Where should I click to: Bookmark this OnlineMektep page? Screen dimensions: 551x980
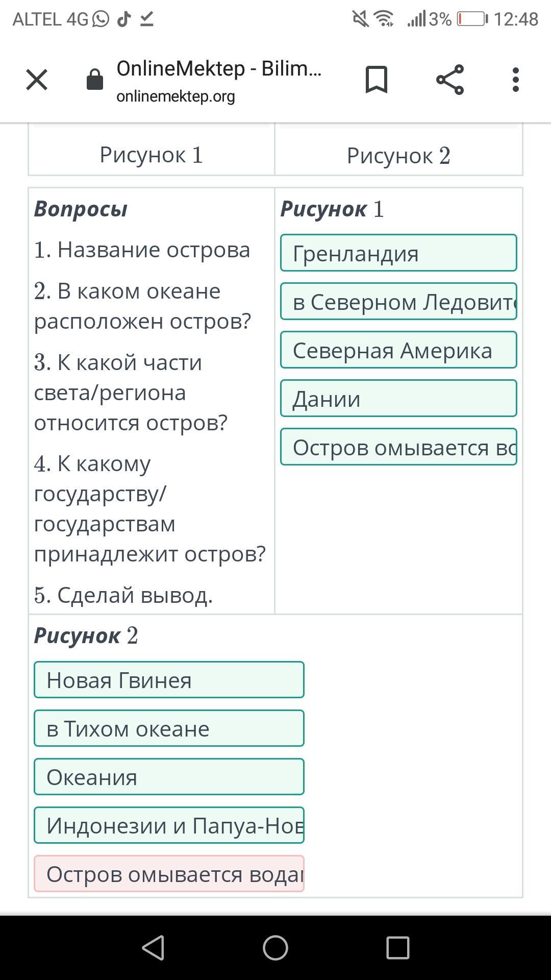coord(377,80)
